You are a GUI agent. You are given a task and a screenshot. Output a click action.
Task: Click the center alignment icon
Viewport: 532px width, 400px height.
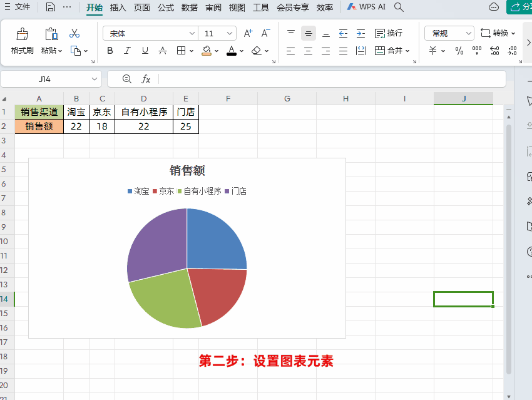[308, 51]
